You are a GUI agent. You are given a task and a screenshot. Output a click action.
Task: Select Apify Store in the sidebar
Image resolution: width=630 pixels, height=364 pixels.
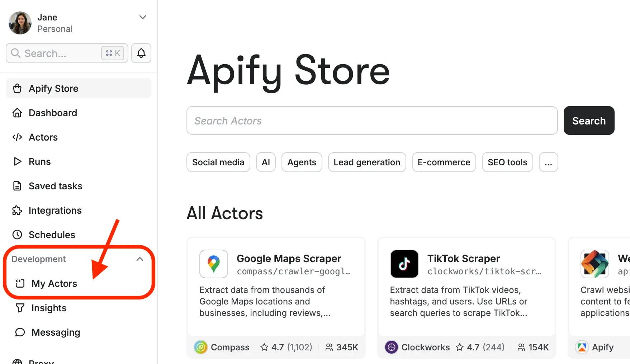coord(79,88)
